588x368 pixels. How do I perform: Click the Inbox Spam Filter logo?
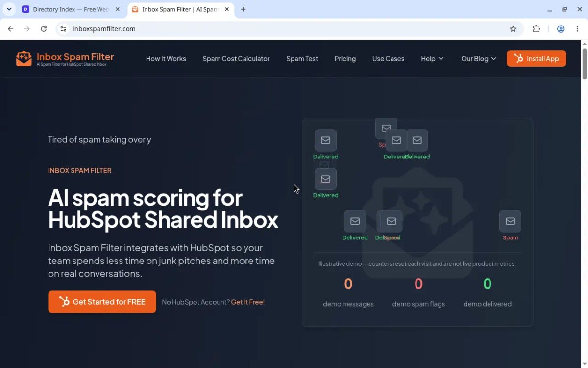point(65,59)
